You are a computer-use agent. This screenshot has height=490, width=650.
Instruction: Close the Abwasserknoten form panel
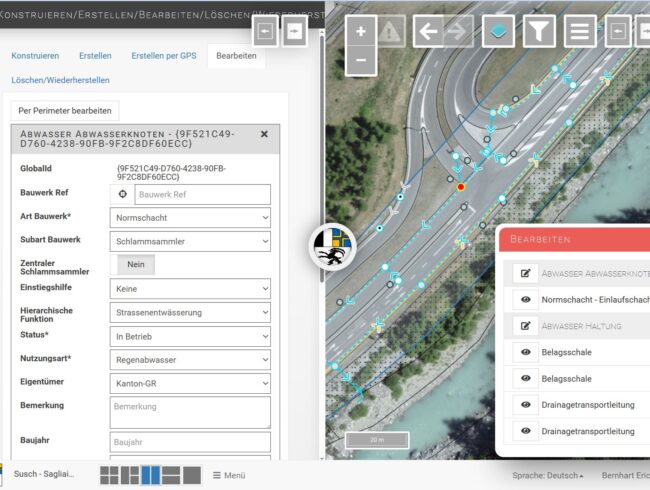(264, 134)
